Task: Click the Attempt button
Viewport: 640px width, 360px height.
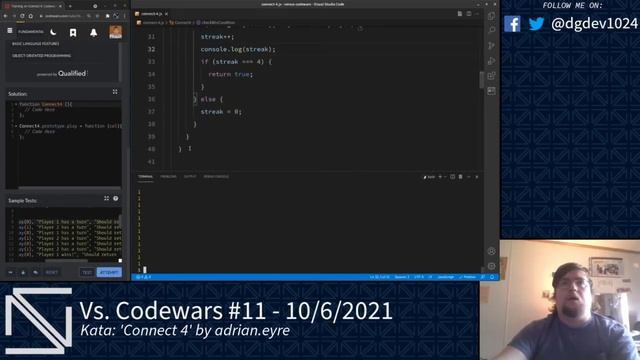Action: click(x=109, y=272)
